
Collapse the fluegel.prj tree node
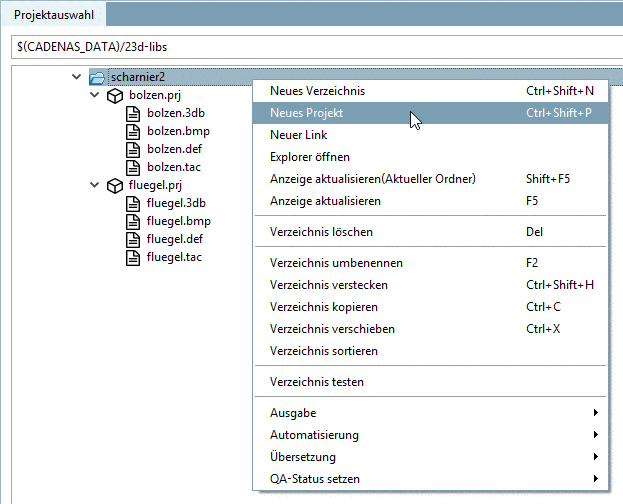(x=95, y=186)
